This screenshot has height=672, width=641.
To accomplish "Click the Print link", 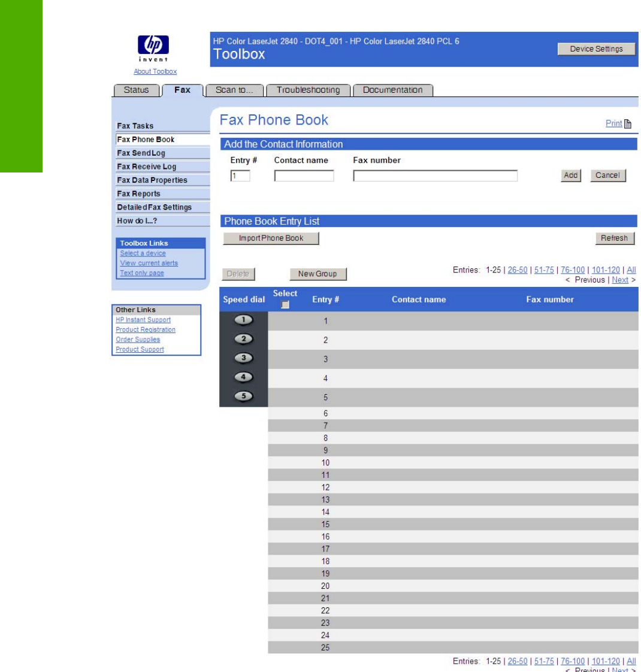I will tap(613, 123).
